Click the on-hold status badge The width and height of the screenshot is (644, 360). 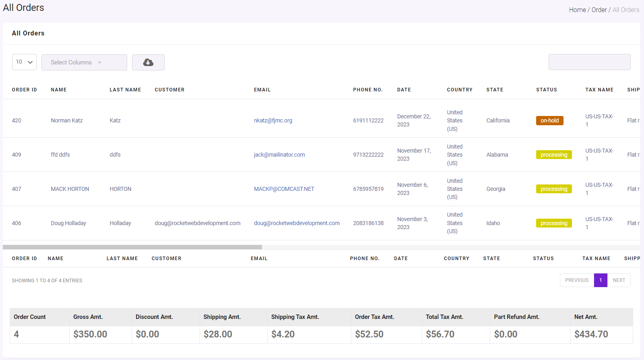(549, 120)
